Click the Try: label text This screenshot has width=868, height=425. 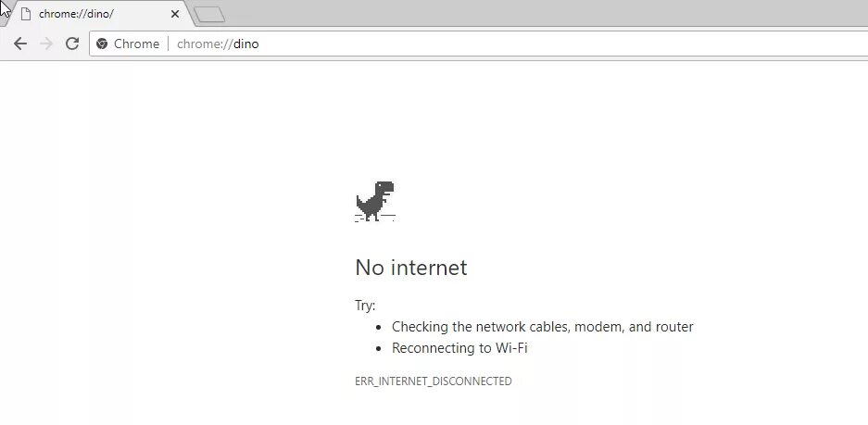pyautogui.click(x=365, y=306)
